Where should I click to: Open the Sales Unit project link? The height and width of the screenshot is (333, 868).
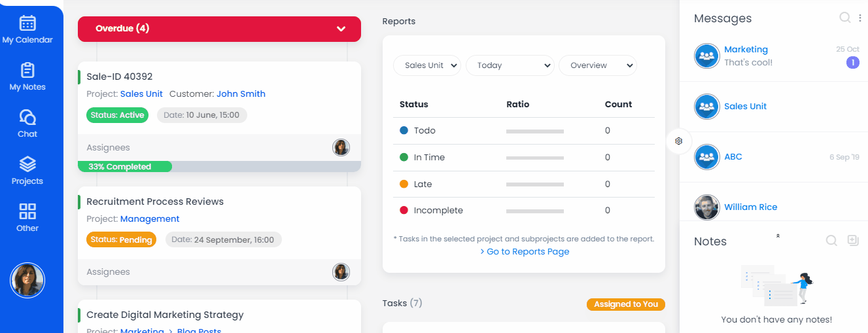click(x=141, y=94)
